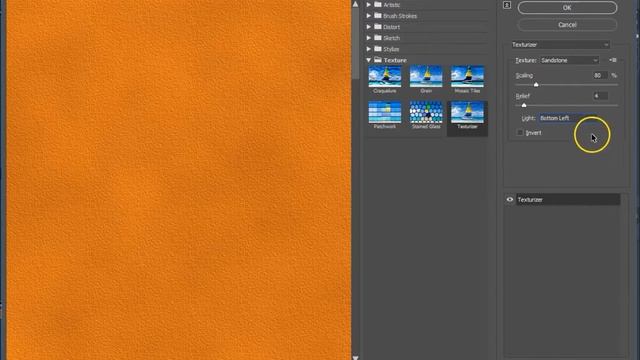The width and height of the screenshot is (640, 360).
Task: Enable the Invert checkbox
Action: point(520,133)
